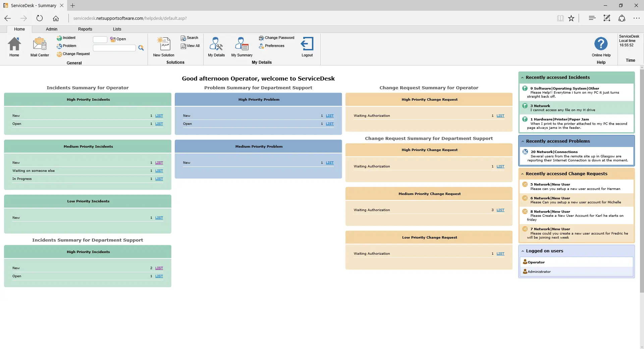644x349 pixels.
Task: Create a new Problem
Action: [x=66, y=46]
